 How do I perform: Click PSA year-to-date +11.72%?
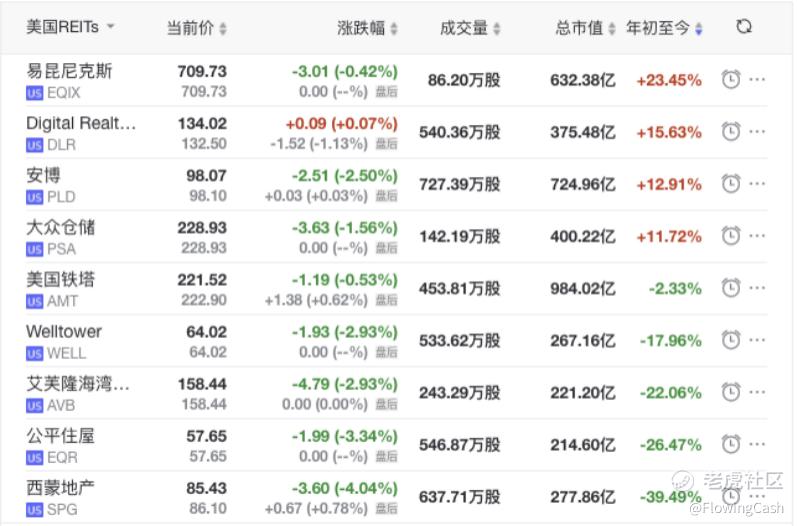669,237
